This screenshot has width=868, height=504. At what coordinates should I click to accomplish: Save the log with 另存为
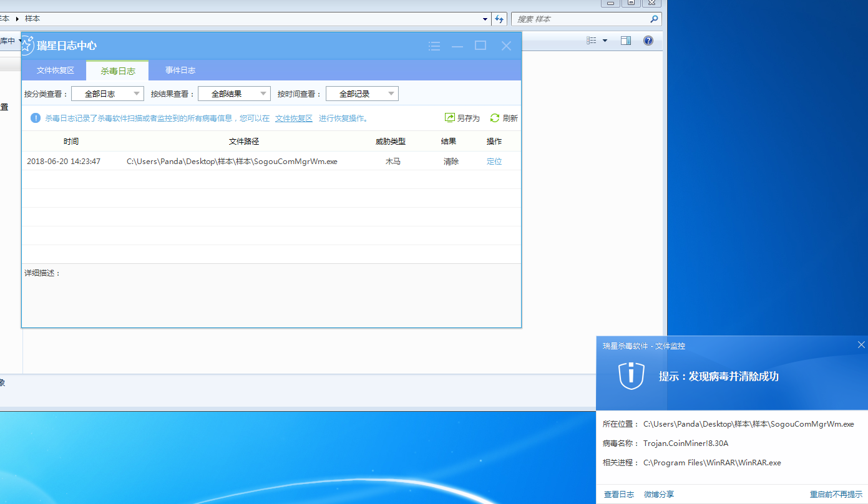point(462,118)
